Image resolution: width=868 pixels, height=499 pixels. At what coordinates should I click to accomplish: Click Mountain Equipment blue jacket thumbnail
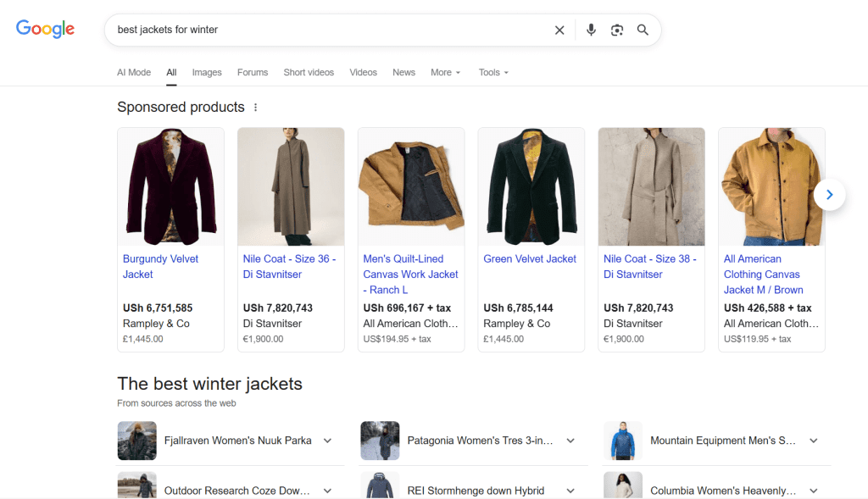click(623, 441)
